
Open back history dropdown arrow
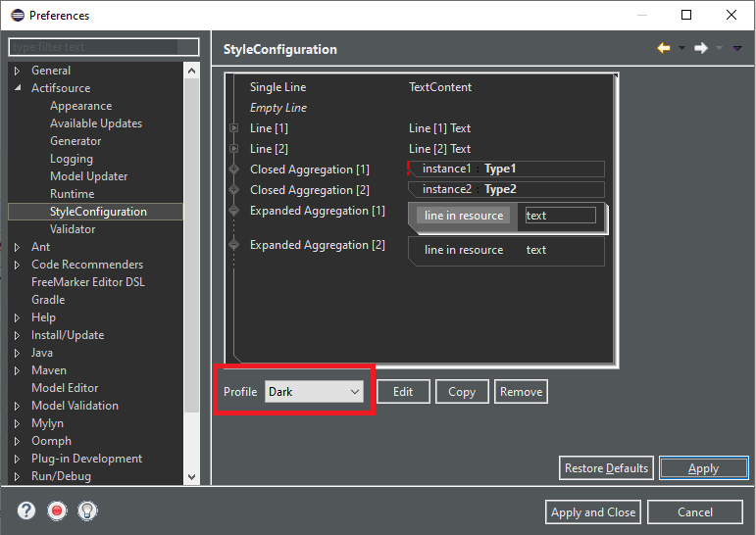tap(680, 48)
